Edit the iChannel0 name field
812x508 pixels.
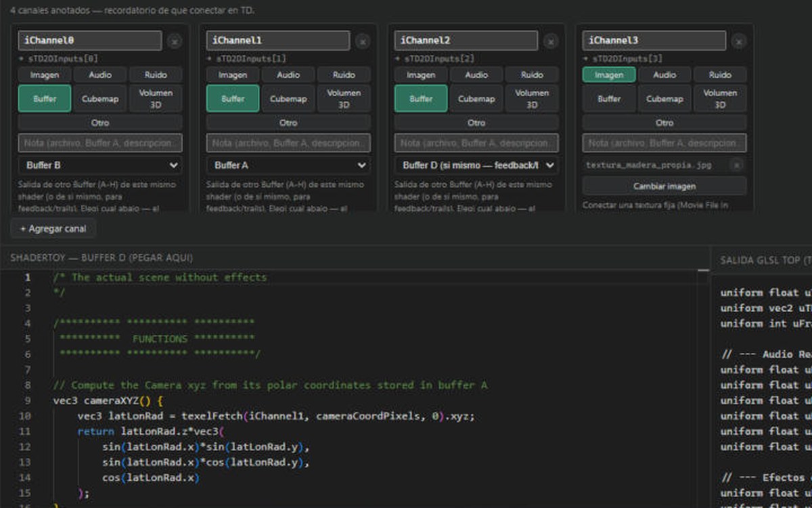click(x=90, y=41)
